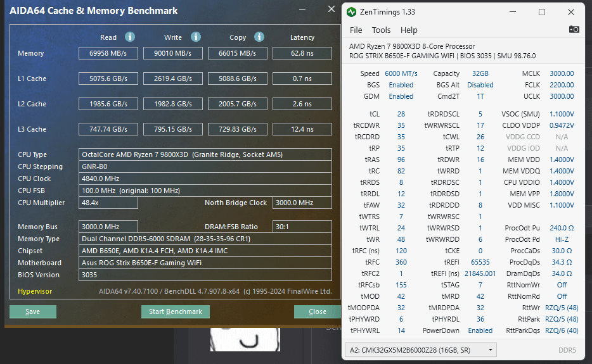Take a screenshot with ZenTimings camera icon
Viewport: 592px width, 364px height.
[574, 29]
